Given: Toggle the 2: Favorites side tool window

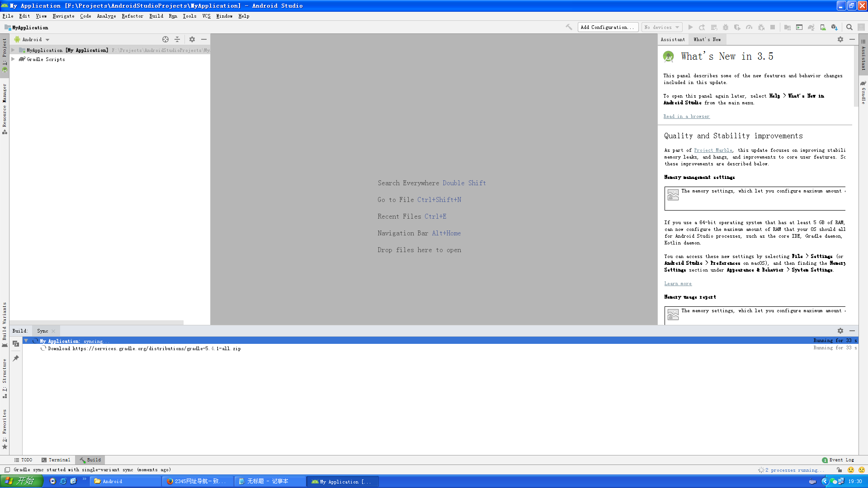Looking at the screenshot, I should [x=5, y=429].
